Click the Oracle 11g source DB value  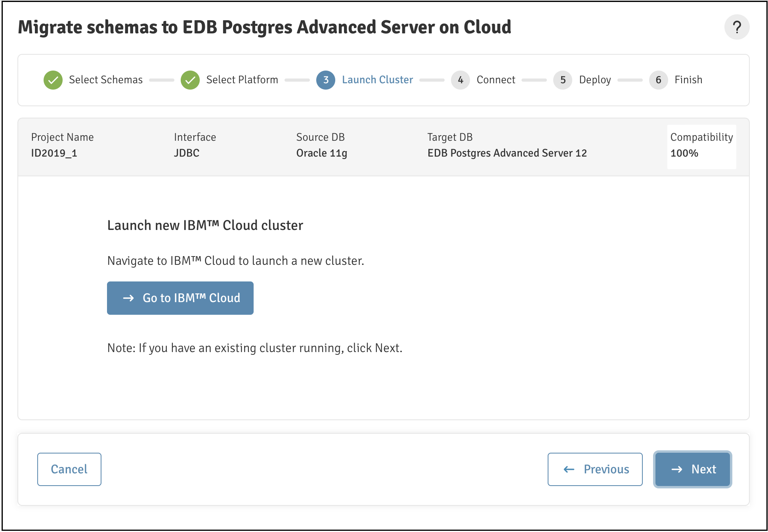(322, 153)
